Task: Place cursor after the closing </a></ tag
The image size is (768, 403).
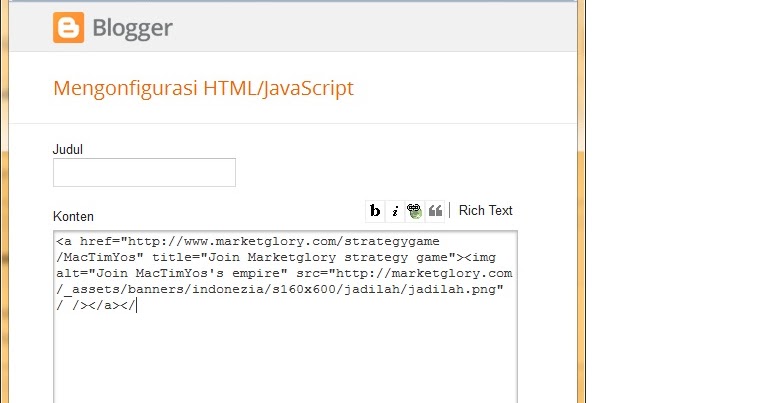Action: coord(136,306)
